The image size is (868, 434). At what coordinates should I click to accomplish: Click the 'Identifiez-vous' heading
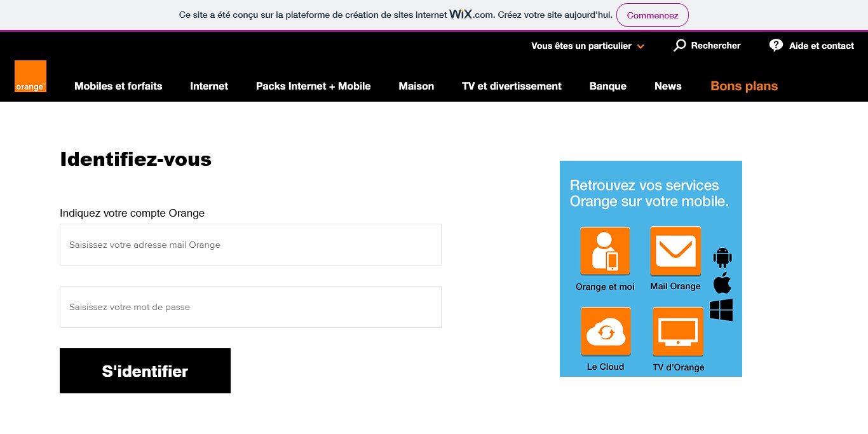(x=135, y=159)
